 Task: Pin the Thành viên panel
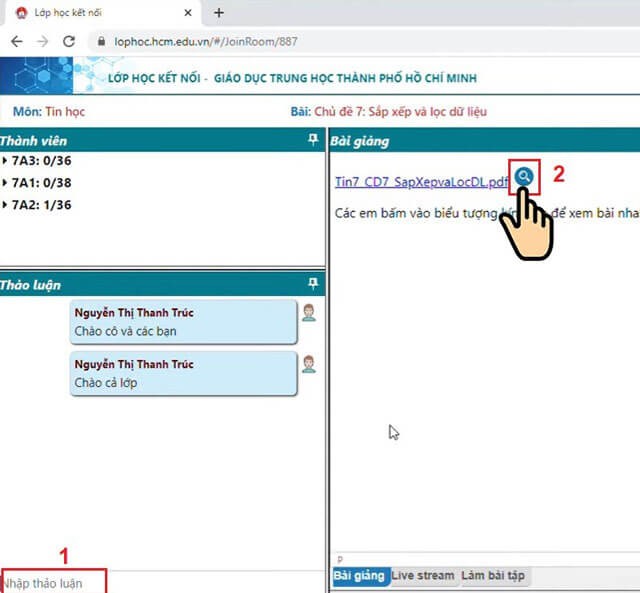[313, 141]
